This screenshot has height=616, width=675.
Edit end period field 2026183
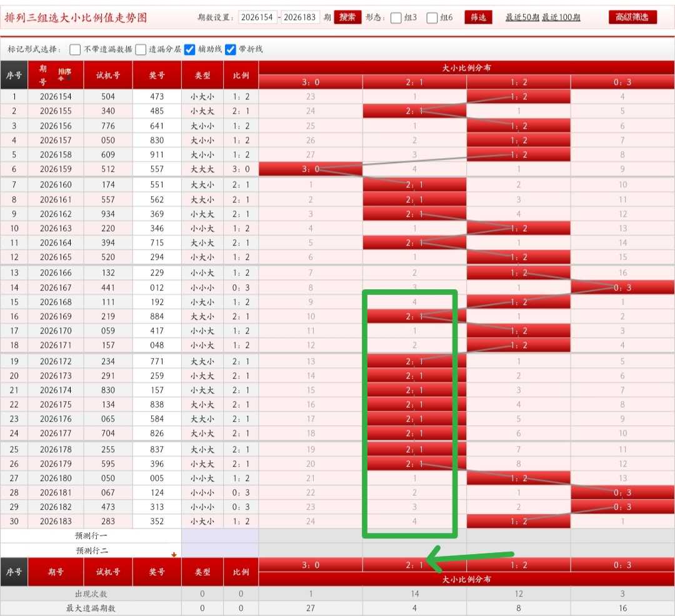point(300,17)
